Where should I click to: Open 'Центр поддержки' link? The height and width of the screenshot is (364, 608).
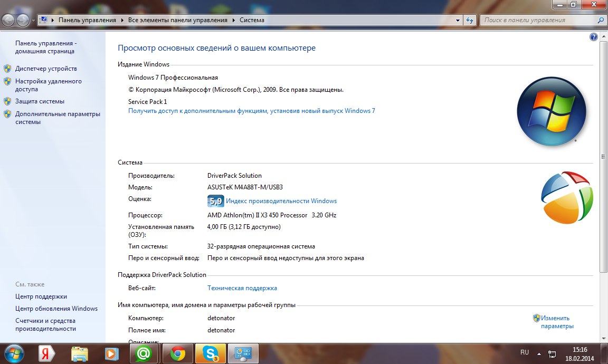[41, 296]
